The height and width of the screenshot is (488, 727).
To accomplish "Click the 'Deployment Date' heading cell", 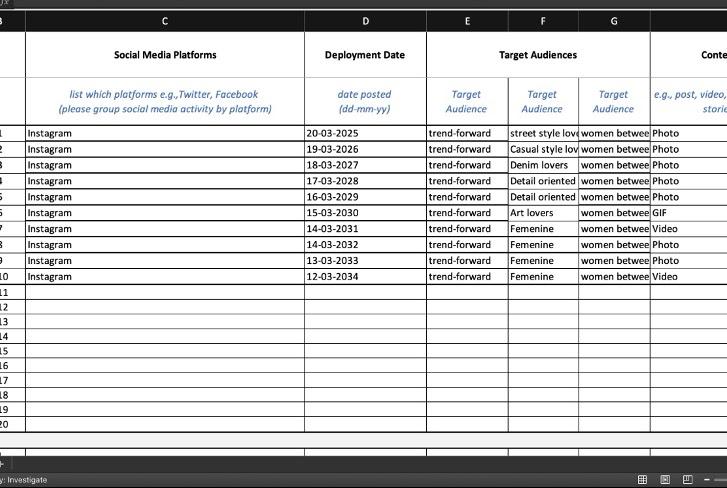I will click(365, 55).
